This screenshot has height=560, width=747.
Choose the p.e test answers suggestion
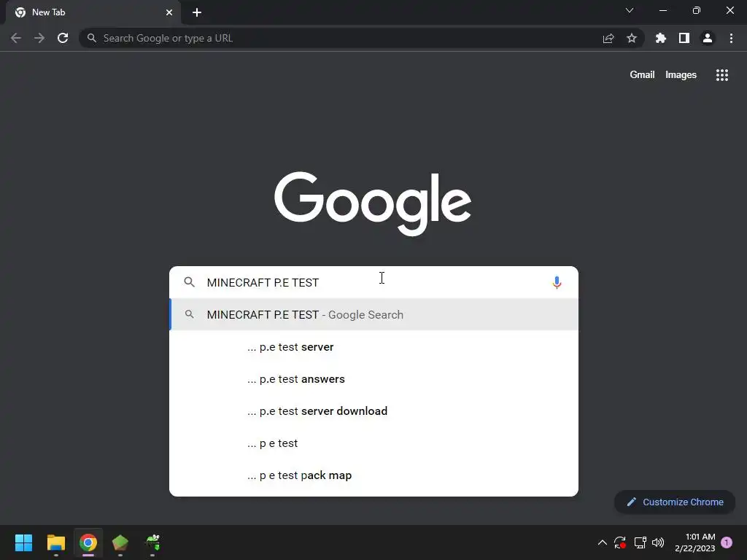click(374, 378)
